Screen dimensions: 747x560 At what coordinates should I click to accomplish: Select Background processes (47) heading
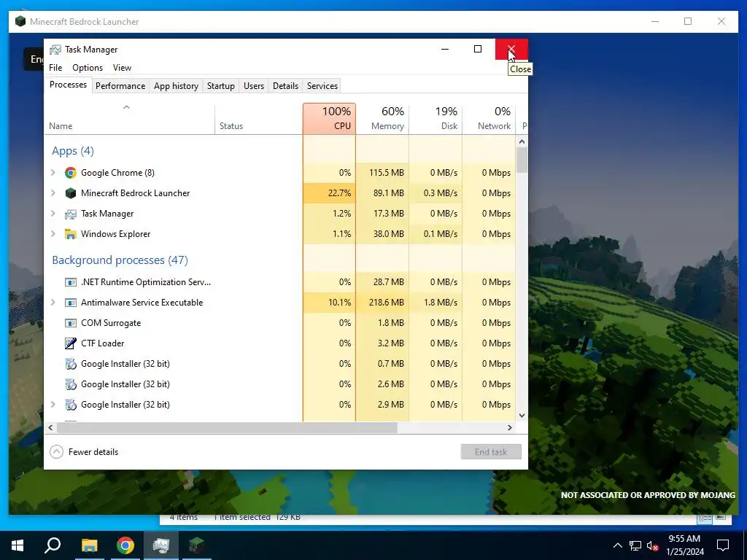120,260
